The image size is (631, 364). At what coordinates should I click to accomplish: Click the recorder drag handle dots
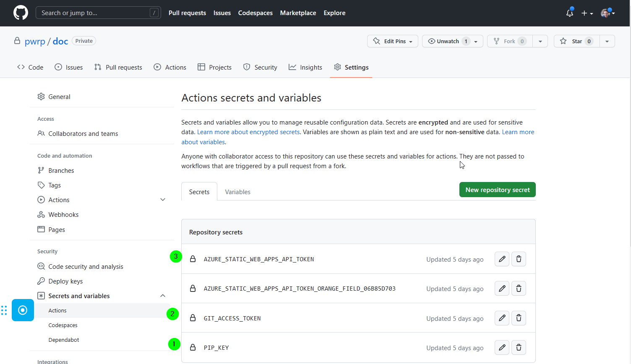point(4,310)
